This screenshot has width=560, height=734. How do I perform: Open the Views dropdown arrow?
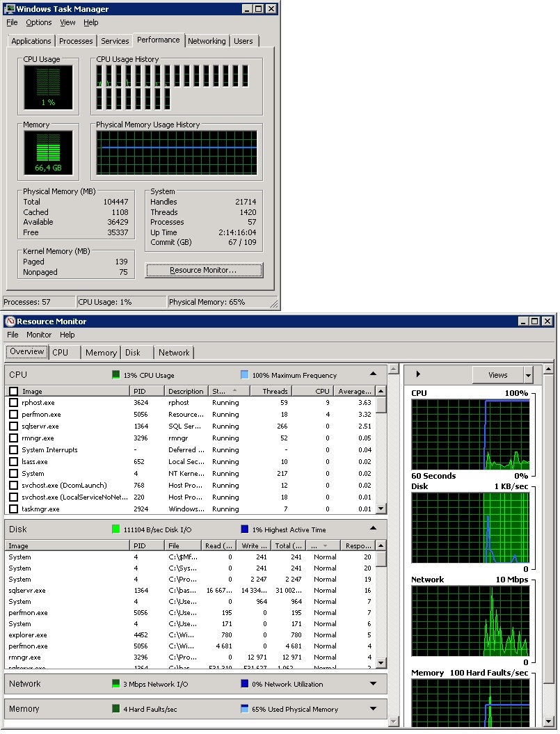[529, 375]
